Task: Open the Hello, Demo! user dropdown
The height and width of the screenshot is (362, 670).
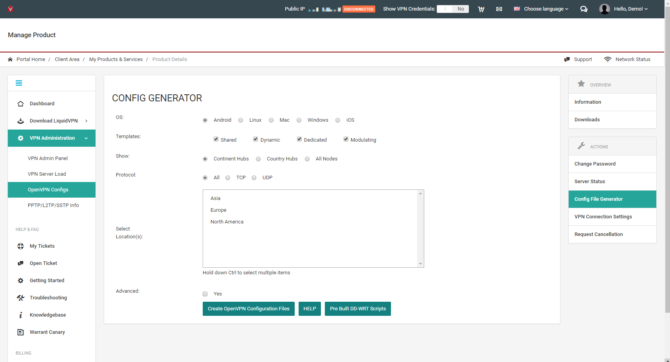Action: [631, 9]
